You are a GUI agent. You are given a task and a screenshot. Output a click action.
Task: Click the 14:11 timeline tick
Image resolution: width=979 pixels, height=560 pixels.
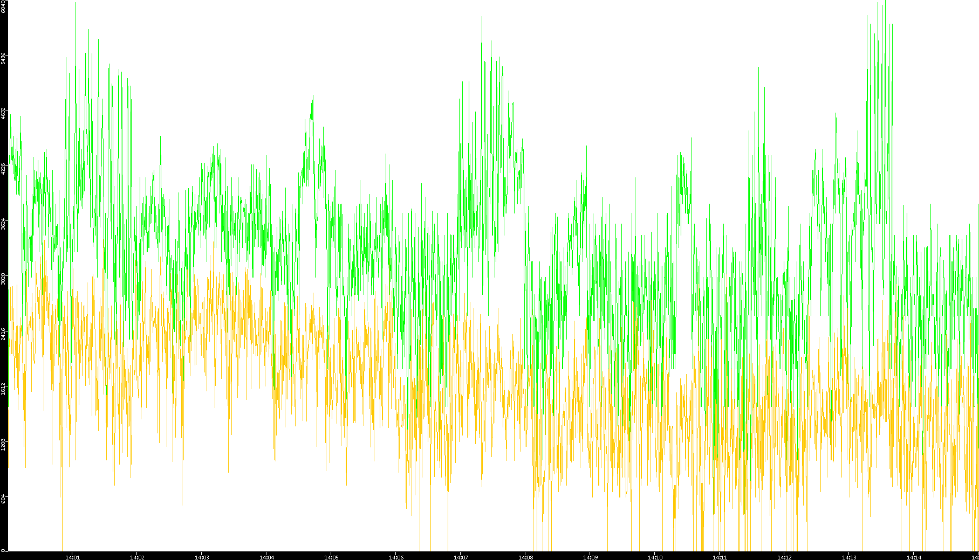720,557
